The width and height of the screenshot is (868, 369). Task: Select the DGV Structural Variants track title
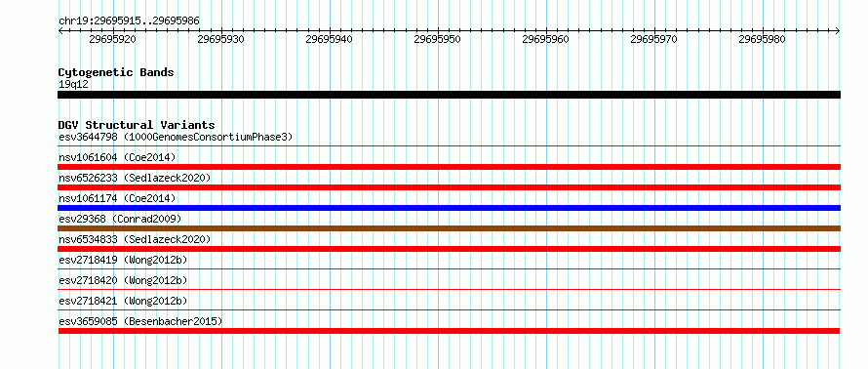(137, 125)
